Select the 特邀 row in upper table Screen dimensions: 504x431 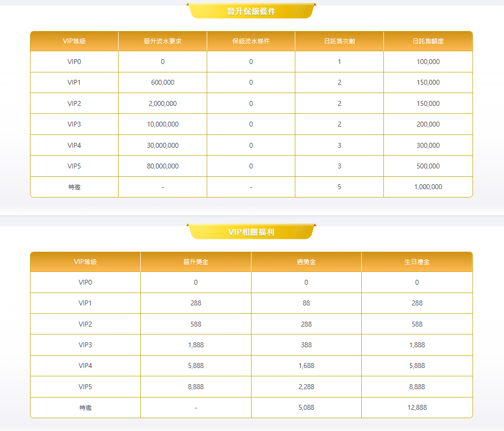pyautogui.click(x=252, y=187)
